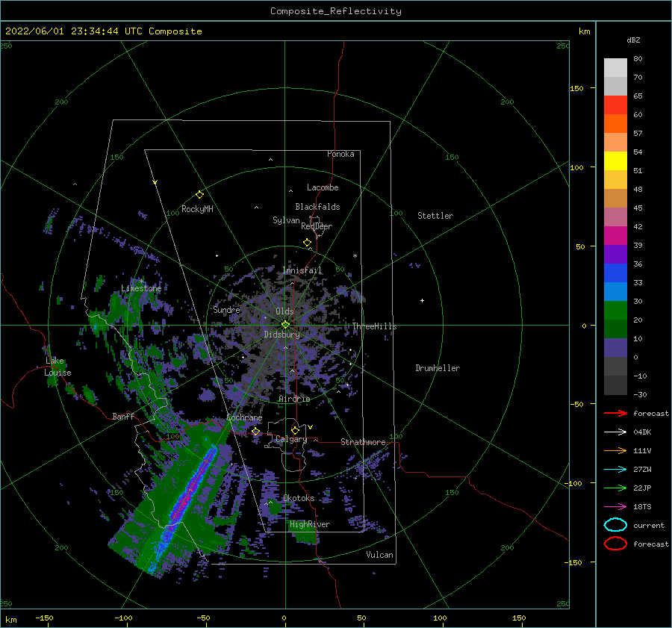Select the purple 39–36 dBZ swatch
672x628 pixels.
tap(615, 254)
